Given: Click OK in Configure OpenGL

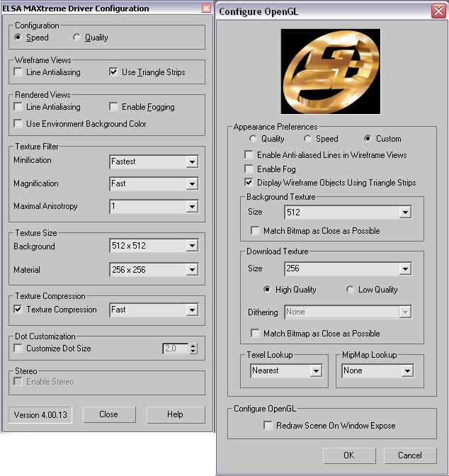Looking at the screenshot, I should (x=349, y=455).
